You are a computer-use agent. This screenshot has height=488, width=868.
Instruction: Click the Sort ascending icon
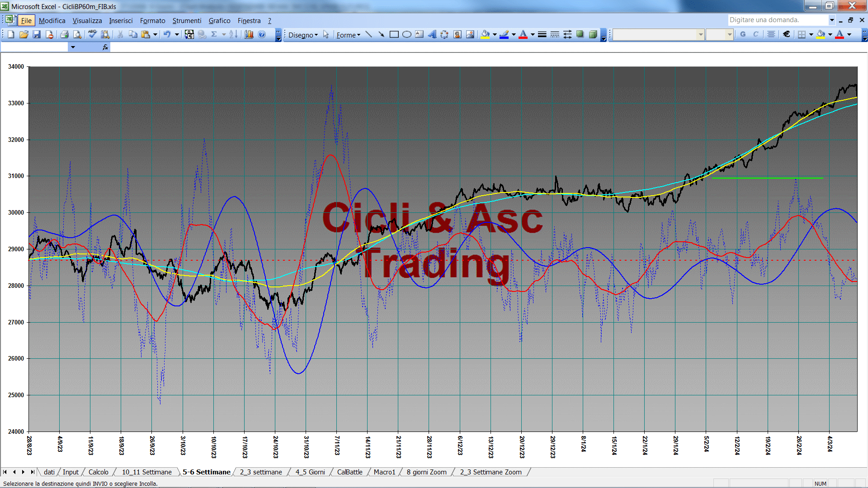[233, 34]
